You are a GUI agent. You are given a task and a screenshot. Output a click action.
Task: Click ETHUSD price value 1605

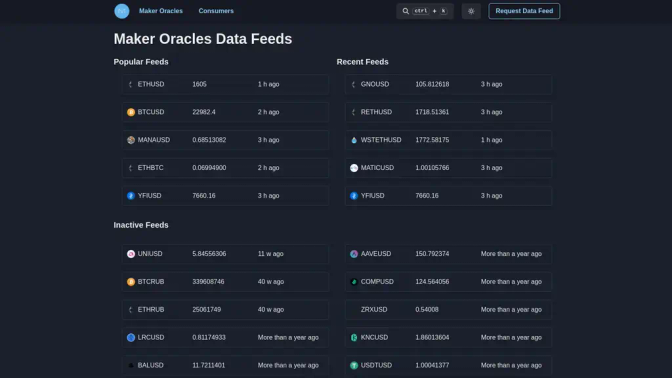coord(199,84)
